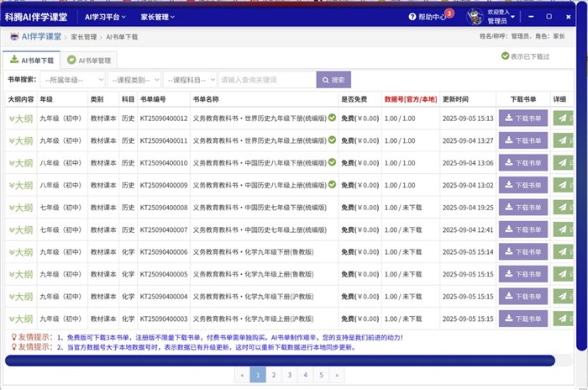The height and width of the screenshot is (390, 588).
Task: Click the 大纲 outline icon for KT25090400007
Action: (21, 229)
